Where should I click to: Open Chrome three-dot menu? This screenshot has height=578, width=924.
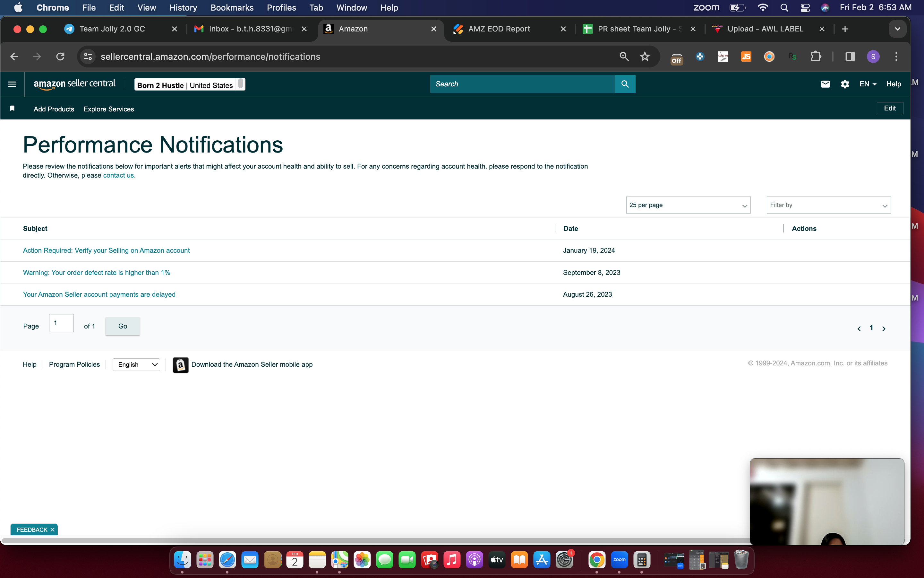[x=896, y=57]
